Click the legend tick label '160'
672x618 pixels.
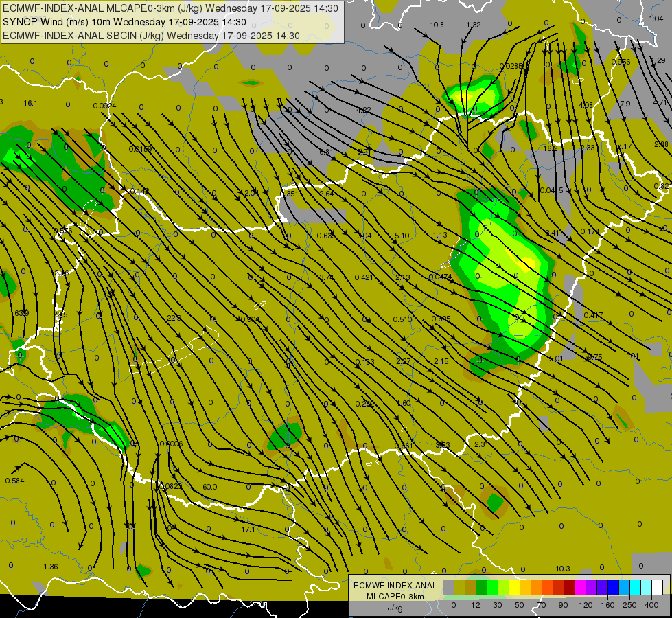pyautogui.click(x=607, y=605)
